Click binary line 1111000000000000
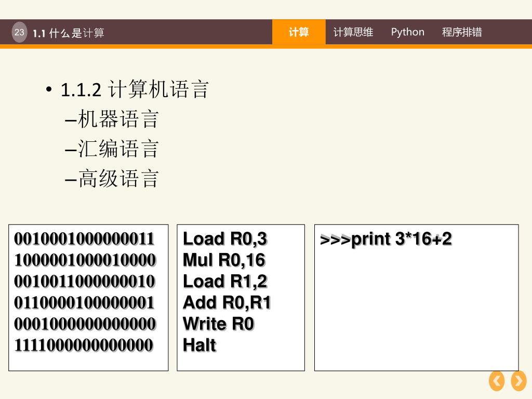Screen dimensions: 532x399 pyautogui.click(x=84, y=345)
